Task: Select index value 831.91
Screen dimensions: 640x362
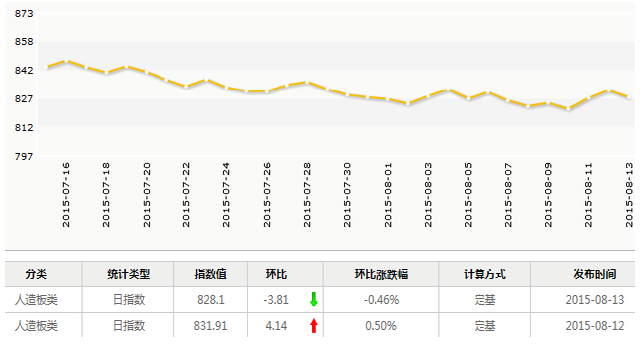Action: click(x=211, y=326)
